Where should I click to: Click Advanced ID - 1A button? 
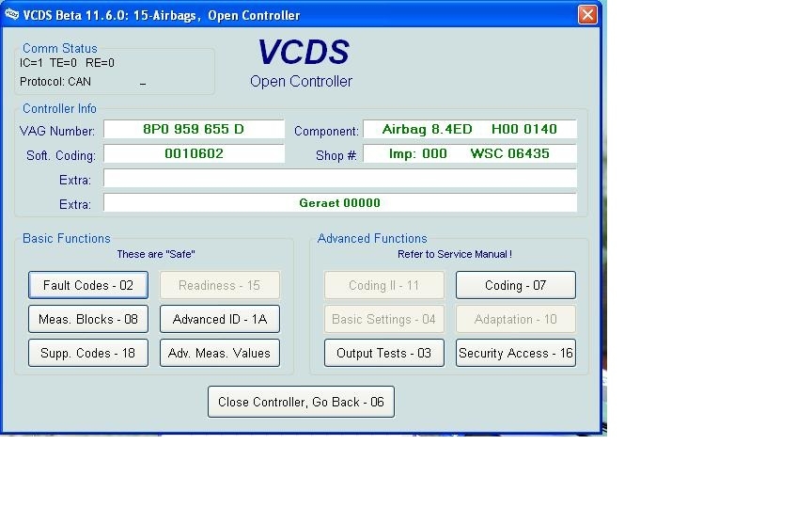point(220,319)
